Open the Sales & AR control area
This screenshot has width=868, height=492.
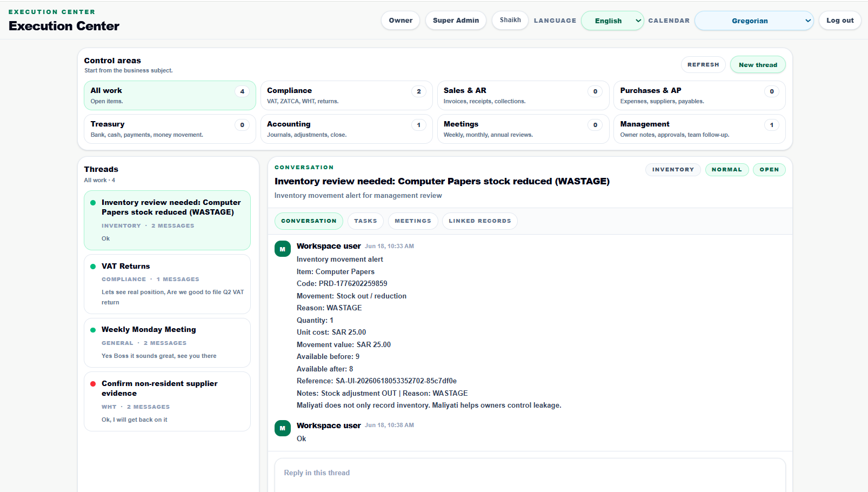[x=523, y=96]
